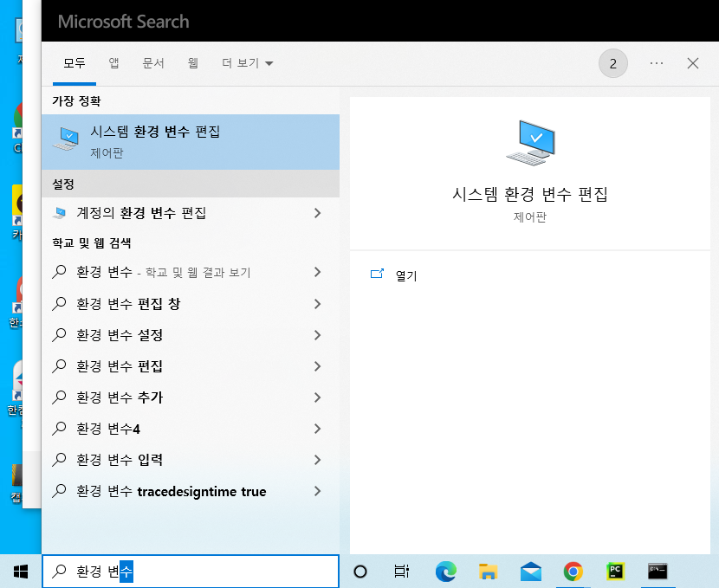The image size is (719, 588).
Task: Expand arrow for 환경 변수4
Action: (x=317, y=429)
